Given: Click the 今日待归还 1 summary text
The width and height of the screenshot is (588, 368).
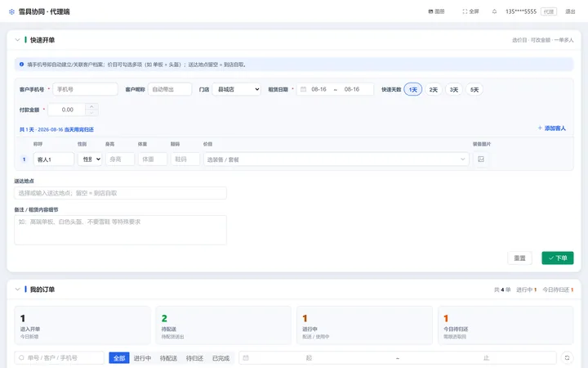Looking at the screenshot, I should (x=558, y=289).
